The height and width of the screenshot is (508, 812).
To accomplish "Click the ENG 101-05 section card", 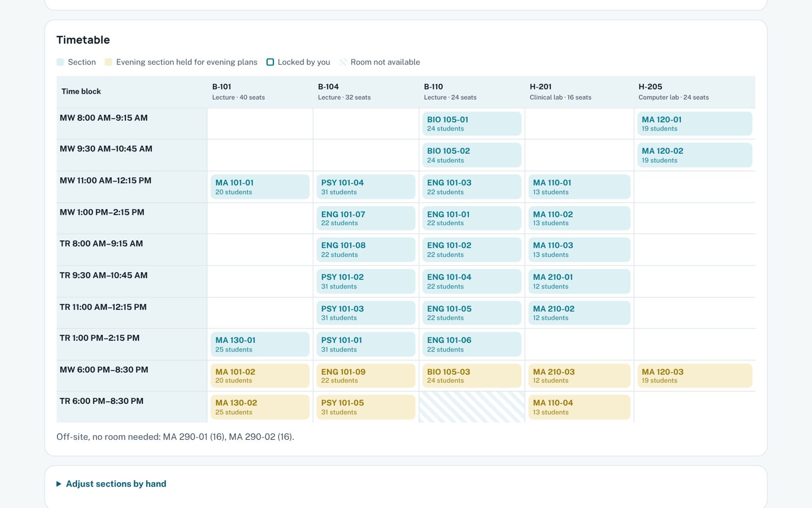I will 472,313.
